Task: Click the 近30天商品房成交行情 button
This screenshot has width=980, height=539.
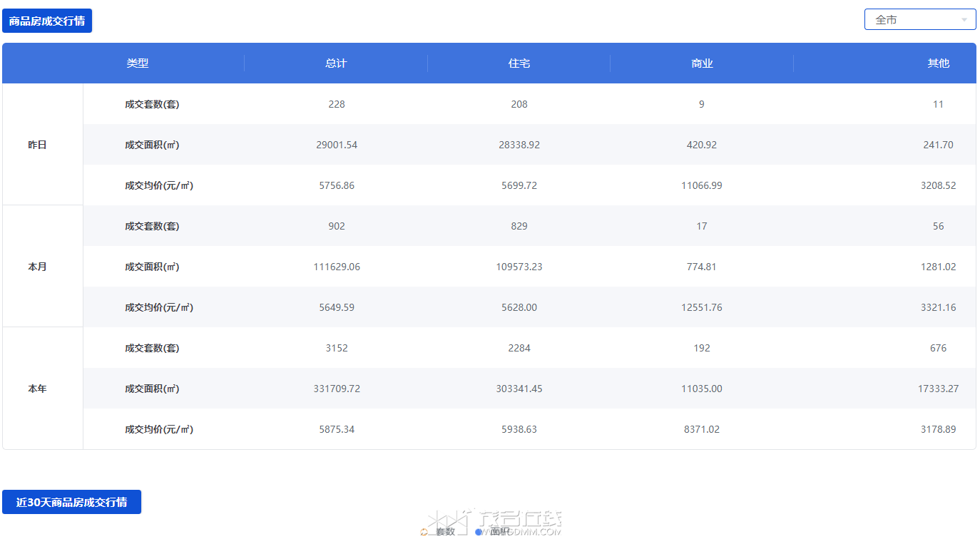Action: (71, 502)
